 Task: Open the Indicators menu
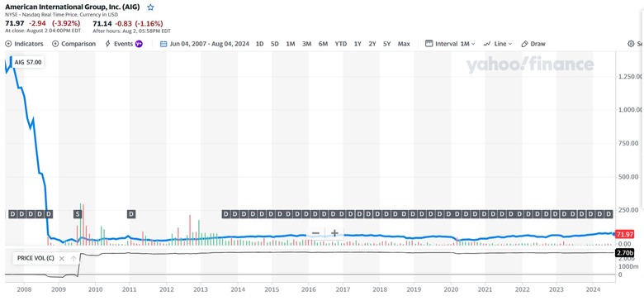tap(24, 44)
